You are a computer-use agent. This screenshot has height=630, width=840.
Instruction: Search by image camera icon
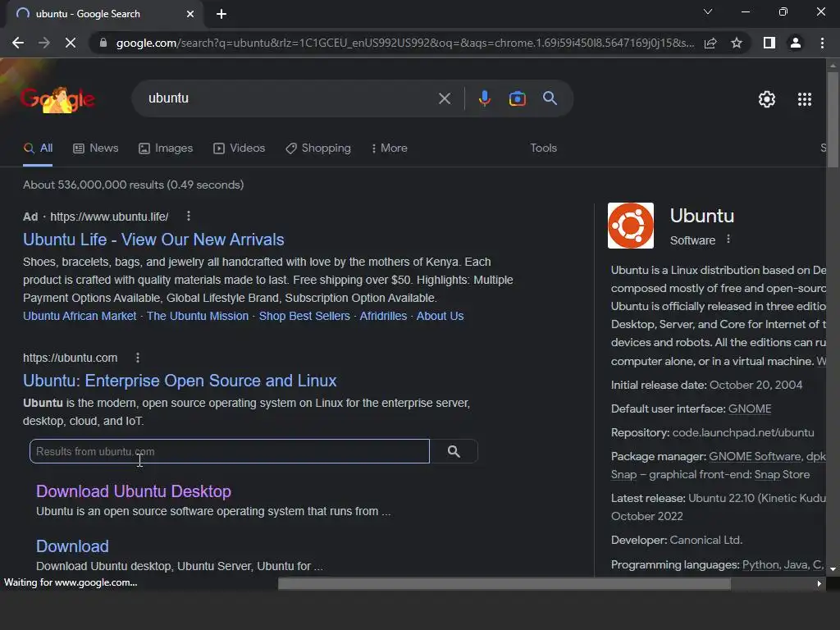click(x=518, y=98)
